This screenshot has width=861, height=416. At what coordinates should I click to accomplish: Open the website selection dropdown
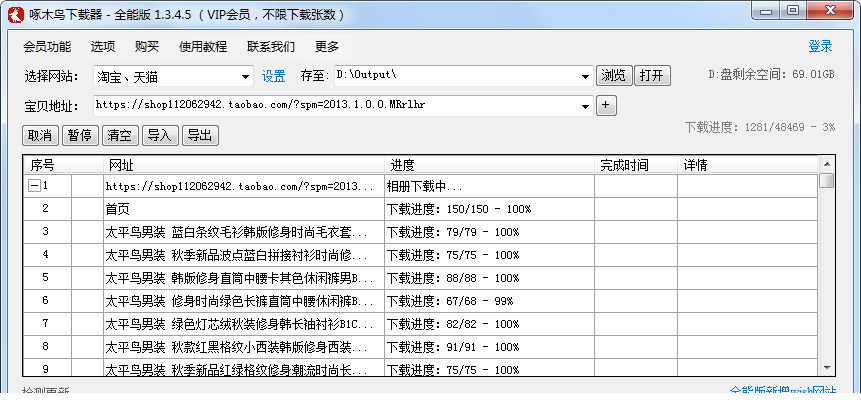246,76
